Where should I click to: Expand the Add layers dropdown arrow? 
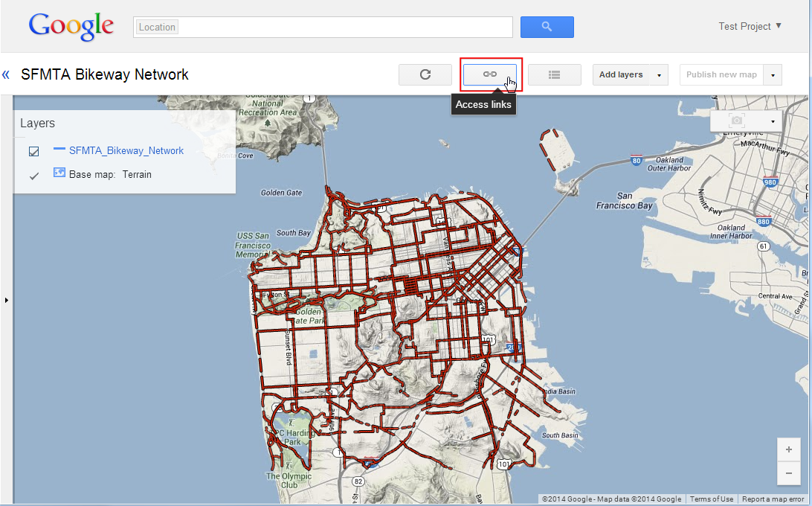(659, 75)
